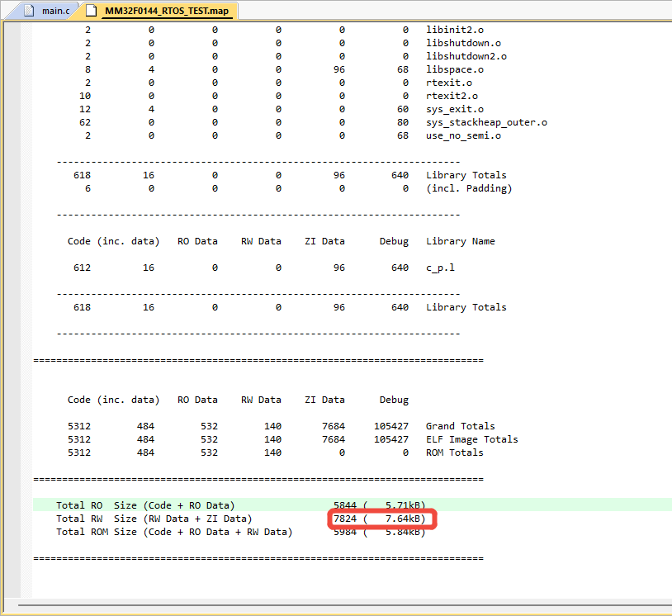The width and height of the screenshot is (672, 616).
Task: Click the use_no_semi.o entry
Action: tap(463, 136)
